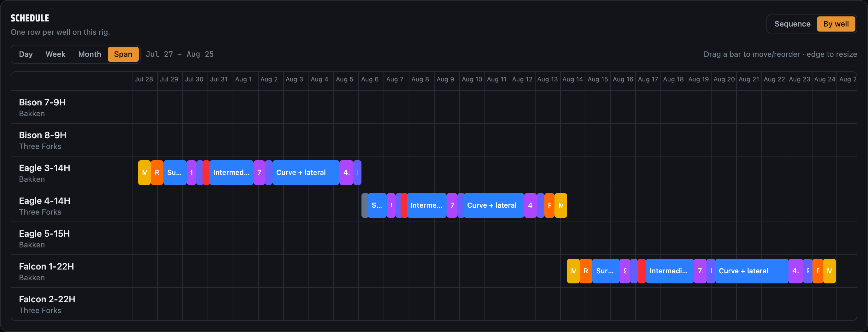Click the last yellow M bar in Falcon 1-22H
This screenshot has height=332, width=868.
click(830, 271)
